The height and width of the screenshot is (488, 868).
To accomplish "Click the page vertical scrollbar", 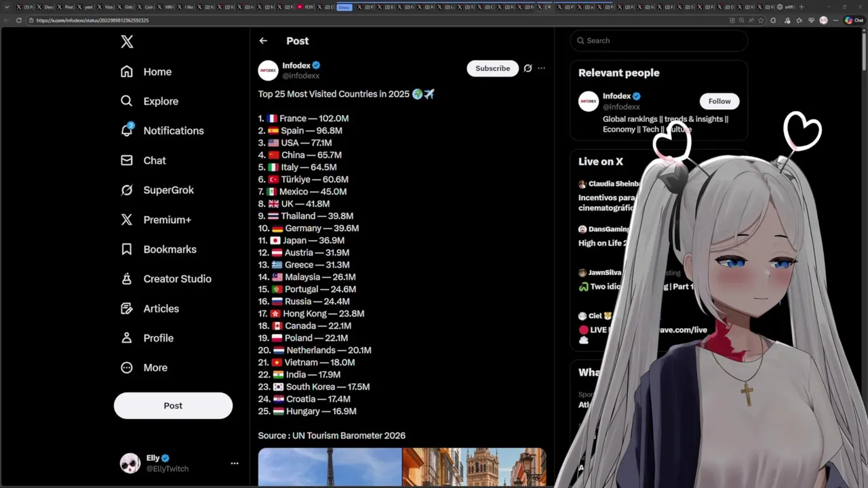I will (864, 51).
